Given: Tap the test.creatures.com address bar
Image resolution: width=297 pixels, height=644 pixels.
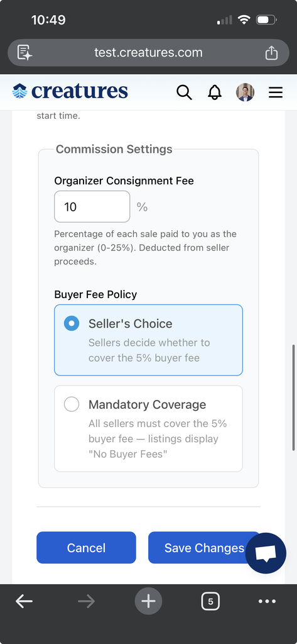Looking at the screenshot, I should 148,53.
